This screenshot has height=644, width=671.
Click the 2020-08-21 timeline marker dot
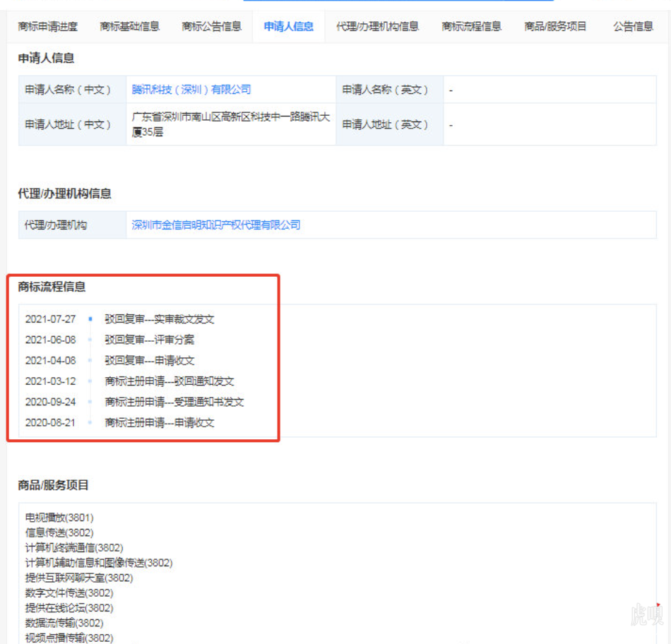(x=90, y=423)
